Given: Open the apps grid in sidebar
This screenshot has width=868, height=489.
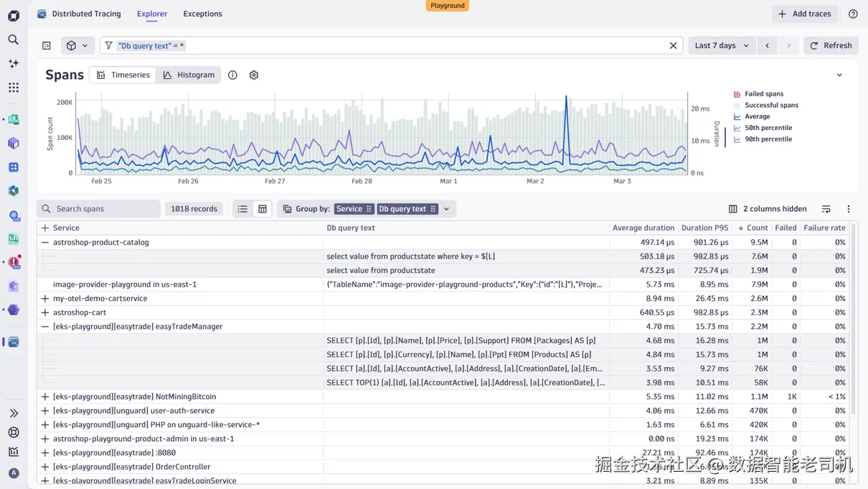Looking at the screenshot, I should [x=14, y=88].
